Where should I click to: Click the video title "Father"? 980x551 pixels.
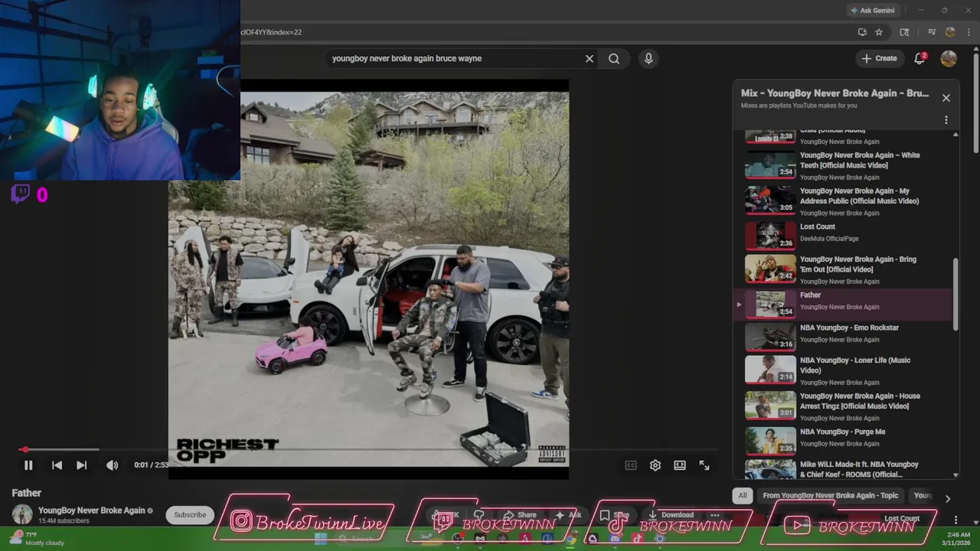click(27, 493)
